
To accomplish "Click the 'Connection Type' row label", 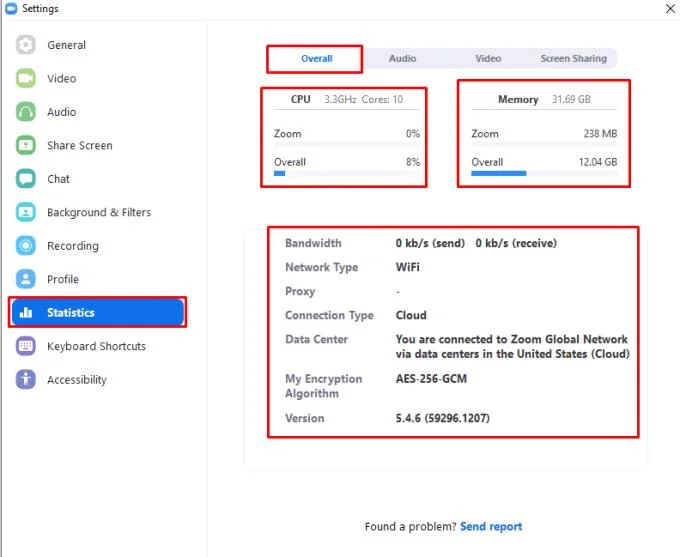I will pyautogui.click(x=329, y=315).
